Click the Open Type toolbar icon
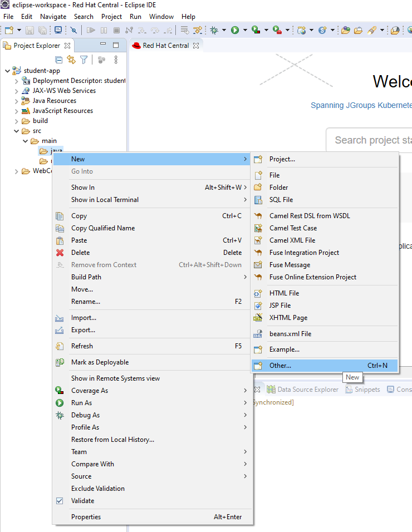The width and height of the screenshot is (412, 532). 346,30
